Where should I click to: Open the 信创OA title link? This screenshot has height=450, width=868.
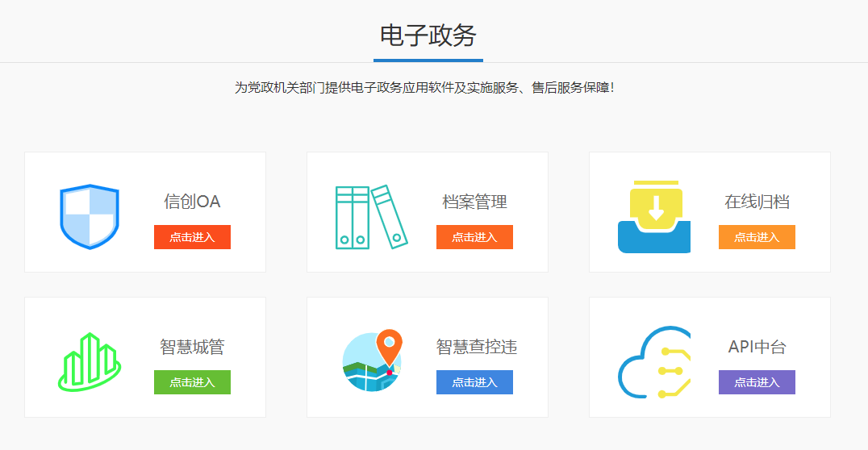[192, 202]
